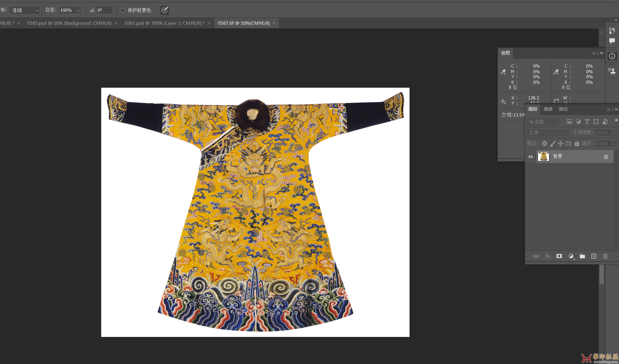This screenshot has width=619, height=364.
Task: Toggle lock transparent pixels
Action: click(x=545, y=144)
